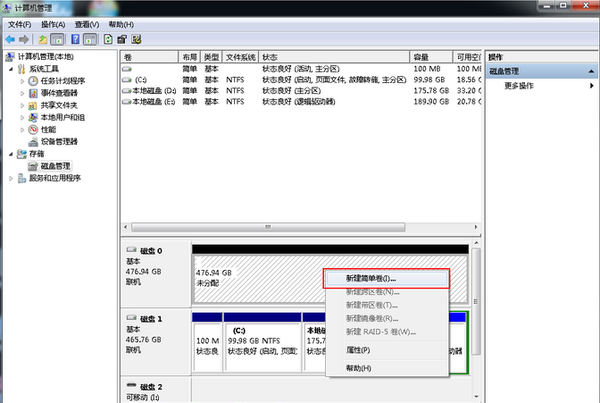Click the blue Help question-mark toolbar icon
Image resolution: width=600 pixels, height=403 pixels.
(x=75, y=38)
